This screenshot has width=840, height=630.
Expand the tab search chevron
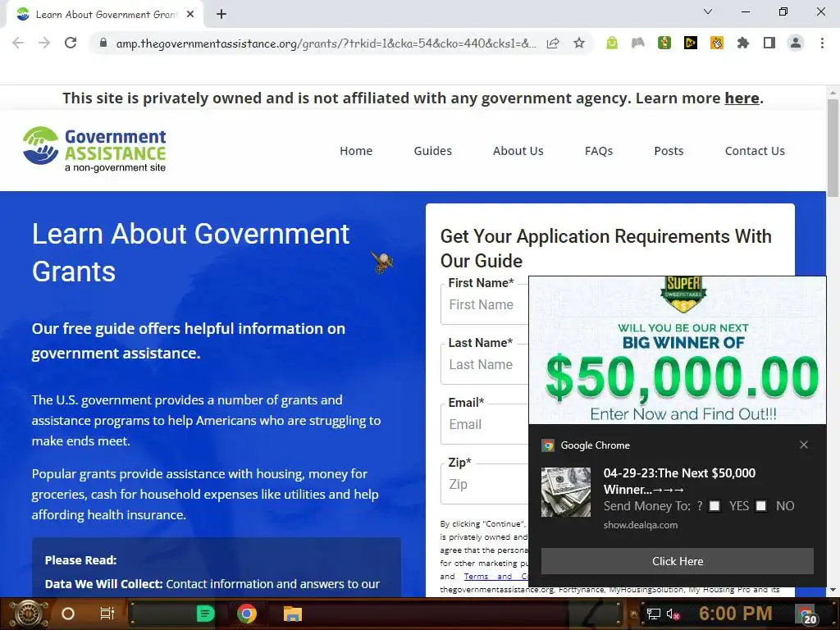point(708,11)
